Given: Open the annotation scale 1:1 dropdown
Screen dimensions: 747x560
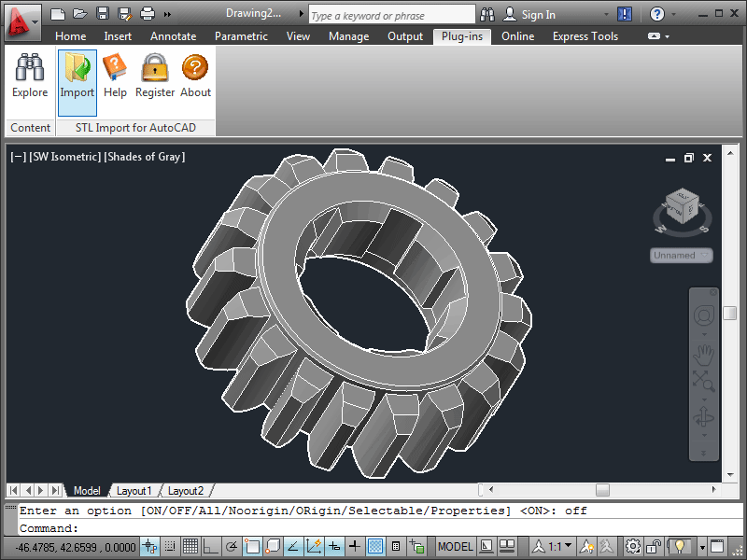Looking at the screenshot, I should pos(557,546).
